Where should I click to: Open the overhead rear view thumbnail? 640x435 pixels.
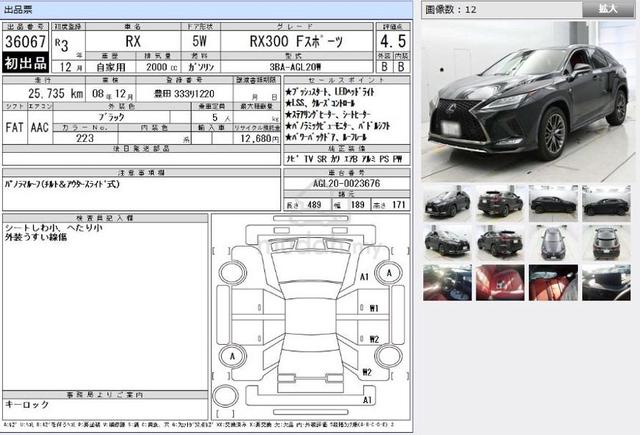[x=606, y=242]
